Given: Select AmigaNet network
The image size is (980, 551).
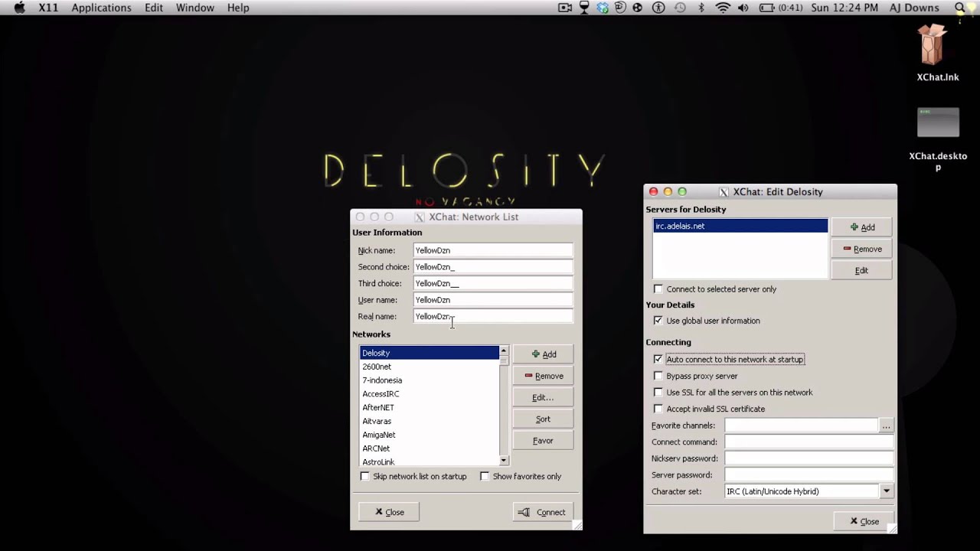Looking at the screenshot, I should [430, 435].
